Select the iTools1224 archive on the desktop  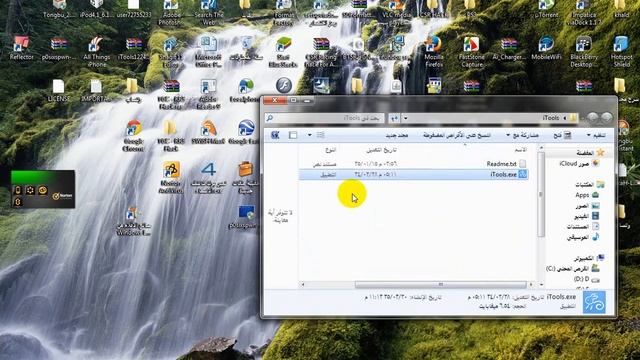[133, 49]
